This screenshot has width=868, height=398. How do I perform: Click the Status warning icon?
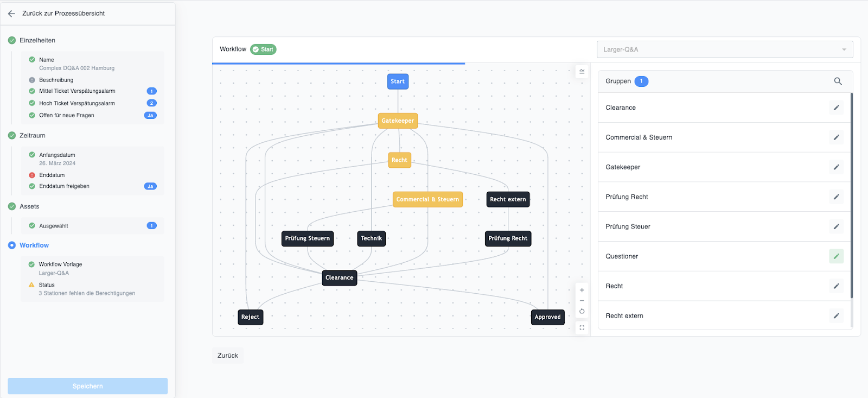click(31, 285)
